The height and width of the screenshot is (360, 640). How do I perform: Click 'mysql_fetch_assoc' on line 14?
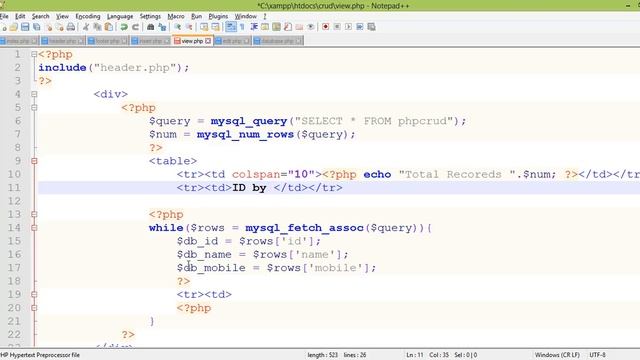pos(304,228)
